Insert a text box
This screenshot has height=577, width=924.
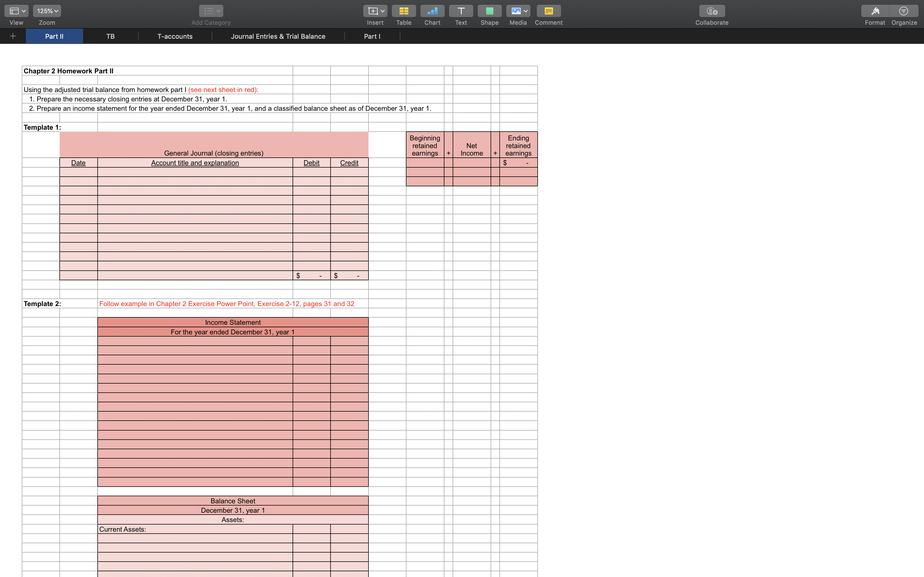click(460, 11)
